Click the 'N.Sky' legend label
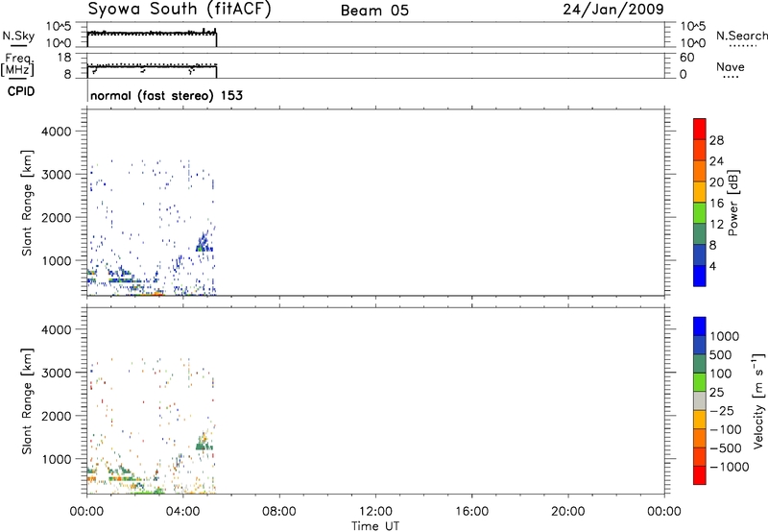 (x=18, y=36)
